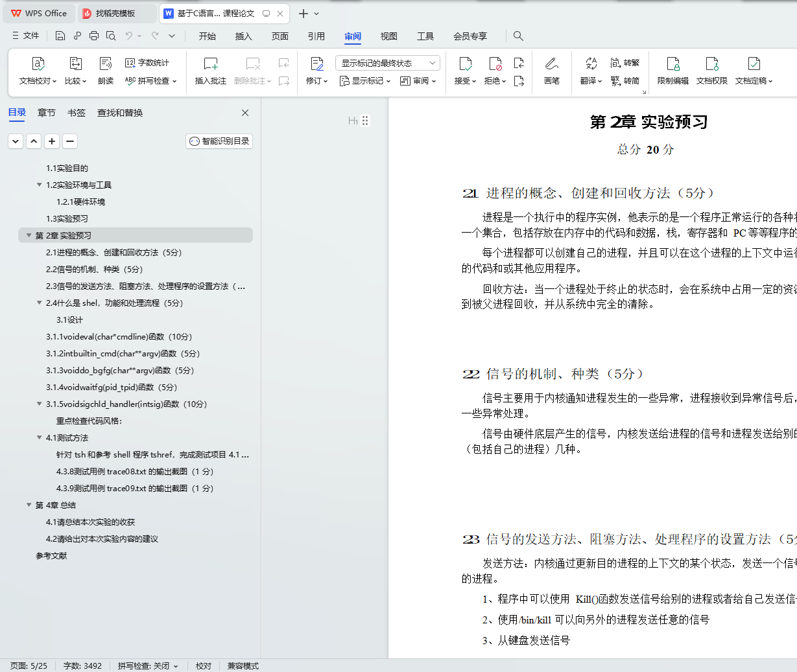Click the demote heading minus button

point(70,141)
